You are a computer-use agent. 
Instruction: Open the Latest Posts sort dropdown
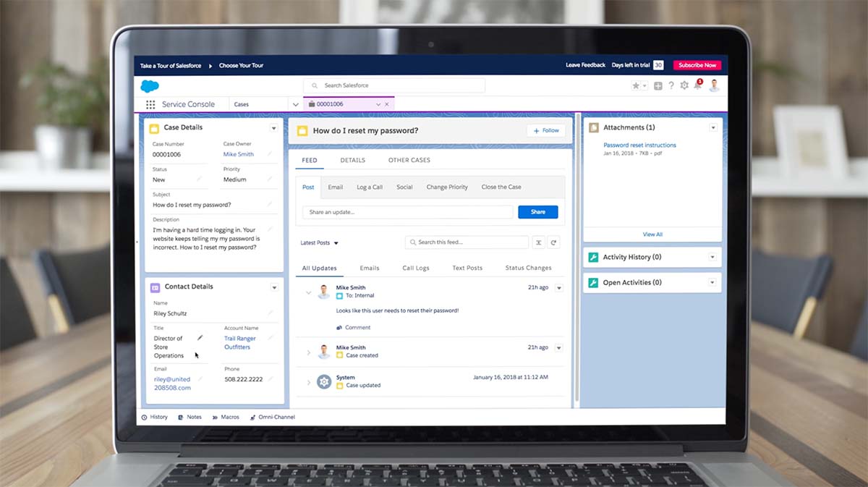320,243
